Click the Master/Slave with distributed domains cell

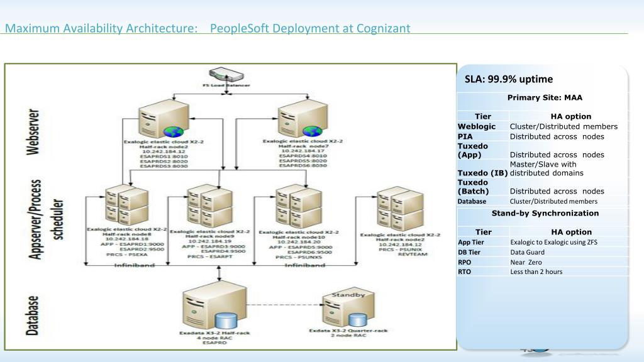pyautogui.click(x=547, y=168)
